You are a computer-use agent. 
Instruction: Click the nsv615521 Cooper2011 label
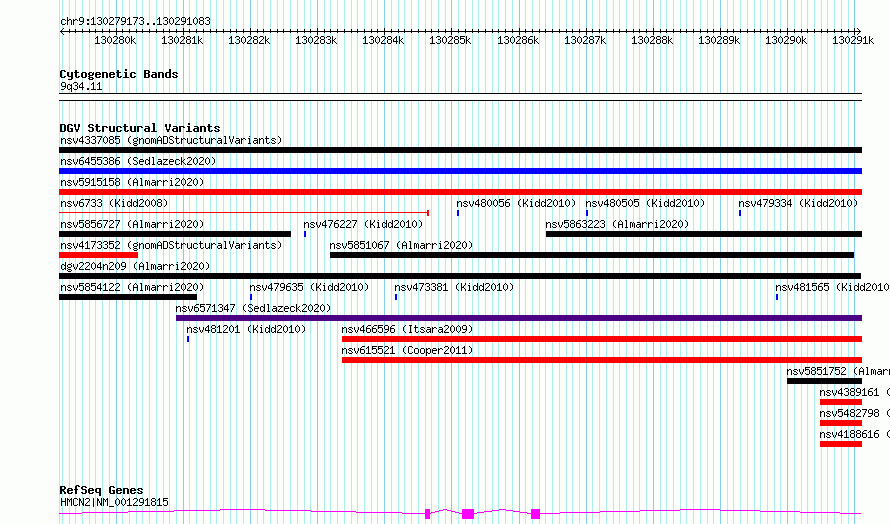coord(407,350)
